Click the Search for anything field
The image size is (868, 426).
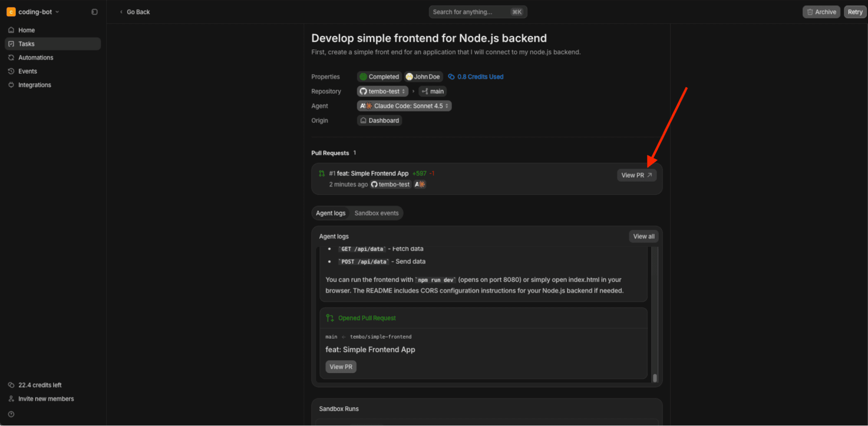click(x=478, y=12)
